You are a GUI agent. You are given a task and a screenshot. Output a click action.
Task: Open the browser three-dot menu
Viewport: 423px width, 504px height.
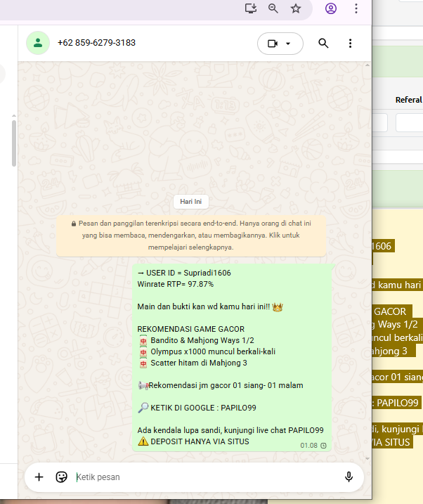click(x=356, y=8)
